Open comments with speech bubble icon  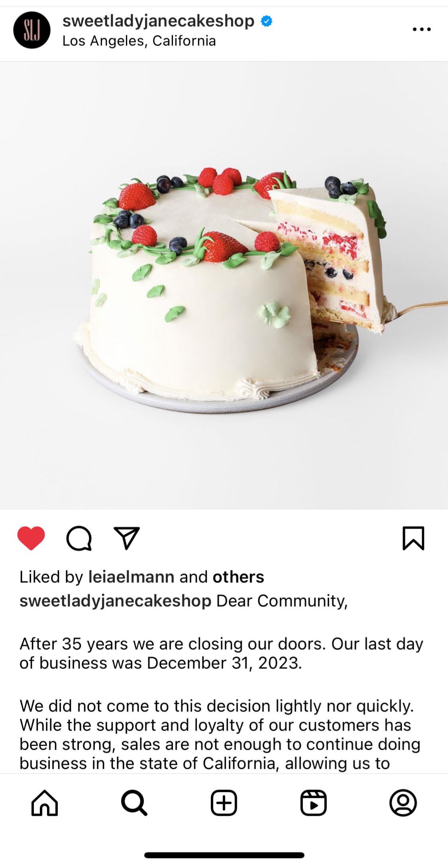tap(79, 539)
